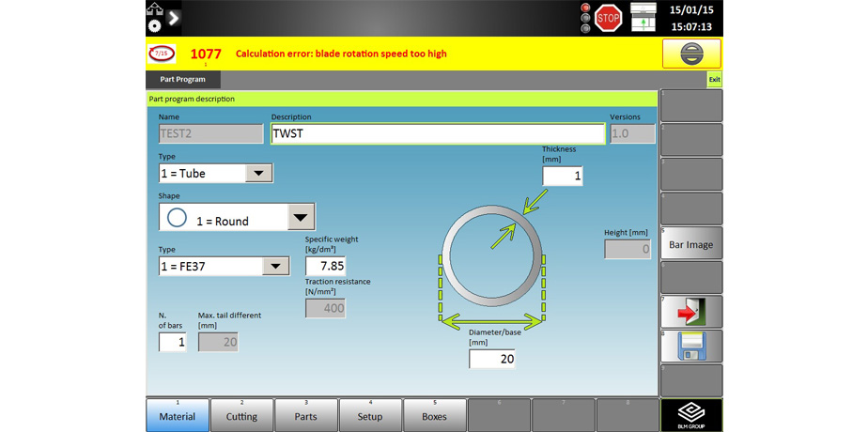
Task: Select the Diameter/base value field
Action: [491, 359]
